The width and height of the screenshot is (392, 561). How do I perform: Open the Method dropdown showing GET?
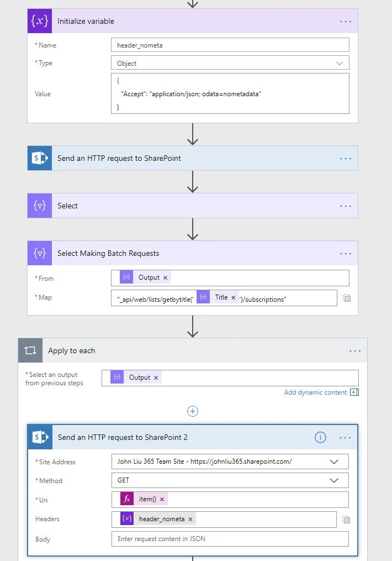230,481
